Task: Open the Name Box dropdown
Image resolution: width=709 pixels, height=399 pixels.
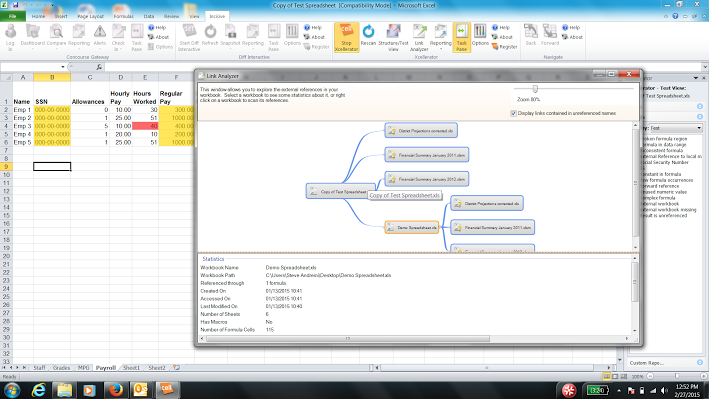Action: (63, 67)
